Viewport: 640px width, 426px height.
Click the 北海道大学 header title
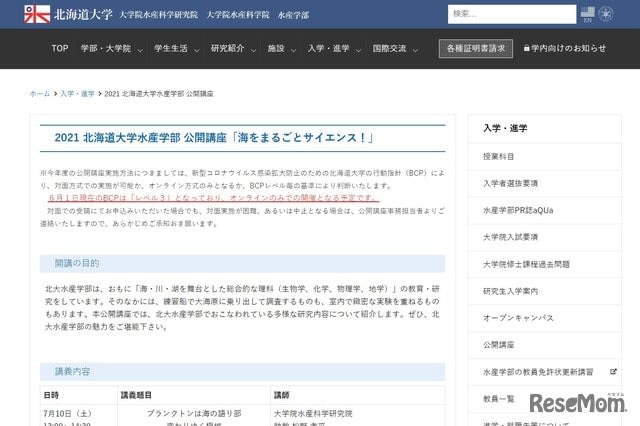83,15
